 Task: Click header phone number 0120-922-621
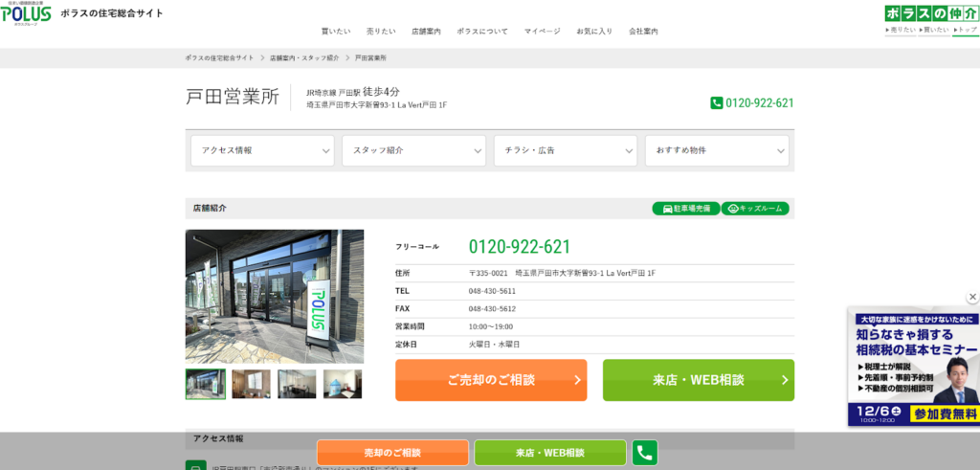pos(759,103)
